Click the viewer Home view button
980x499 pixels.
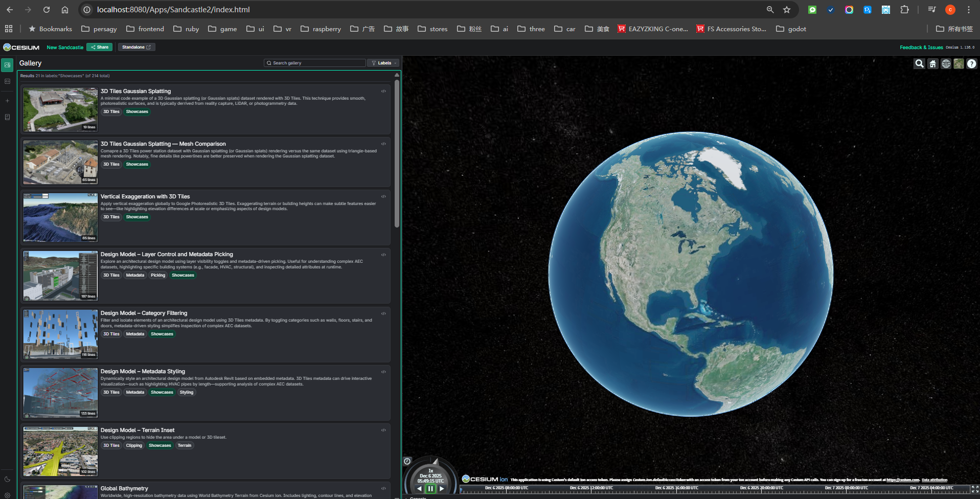(933, 63)
